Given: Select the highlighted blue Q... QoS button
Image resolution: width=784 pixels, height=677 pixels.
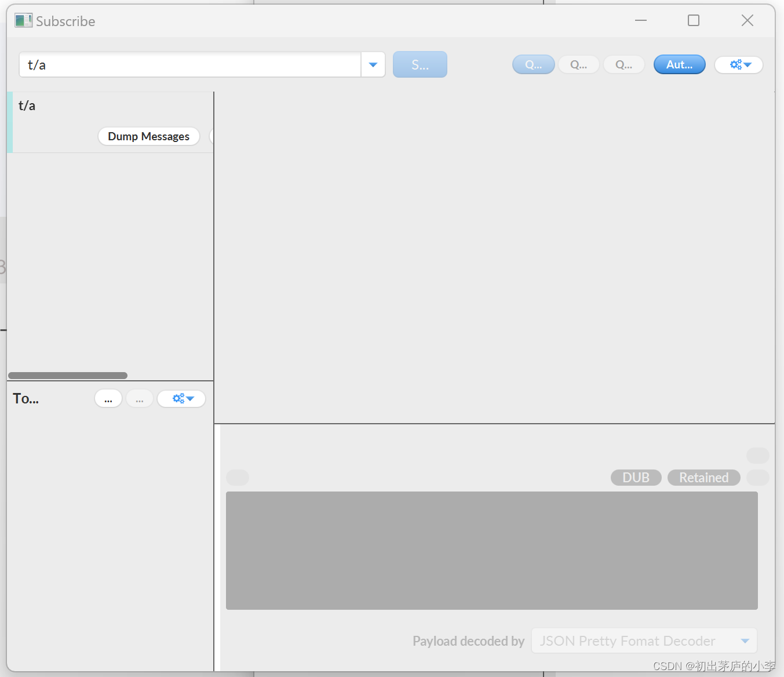Looking at the screenshot, I should click(534, 65).
